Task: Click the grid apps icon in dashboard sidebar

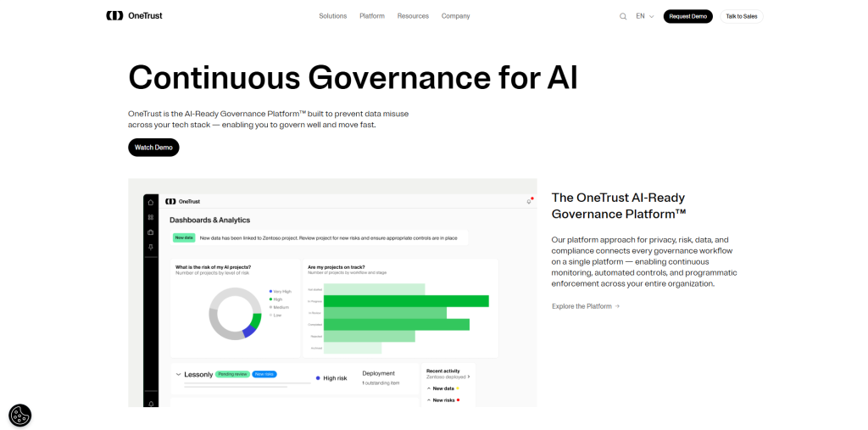Action: point(151,217)
